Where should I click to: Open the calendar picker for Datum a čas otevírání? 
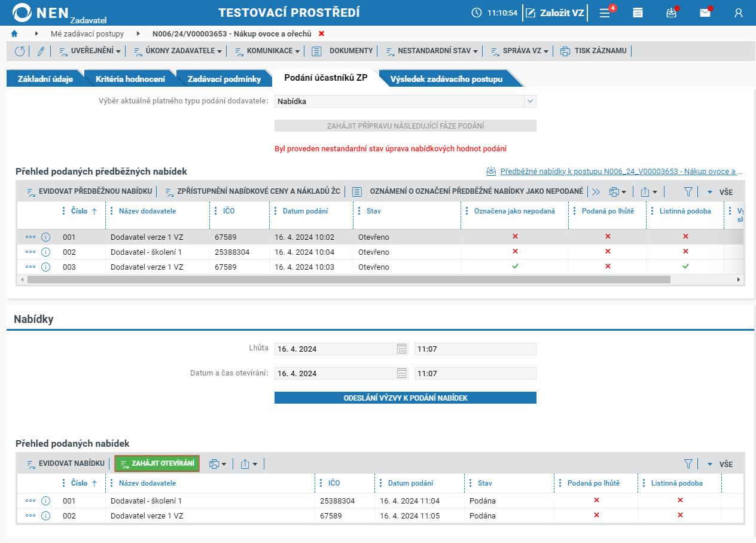pos(402,374)
